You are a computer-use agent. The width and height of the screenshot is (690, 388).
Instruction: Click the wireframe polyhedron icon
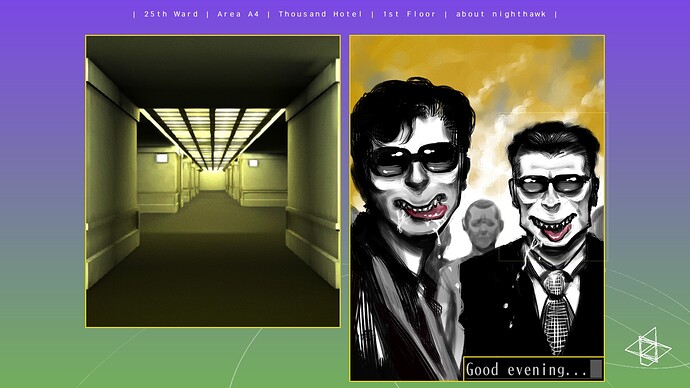pos(648,346)
